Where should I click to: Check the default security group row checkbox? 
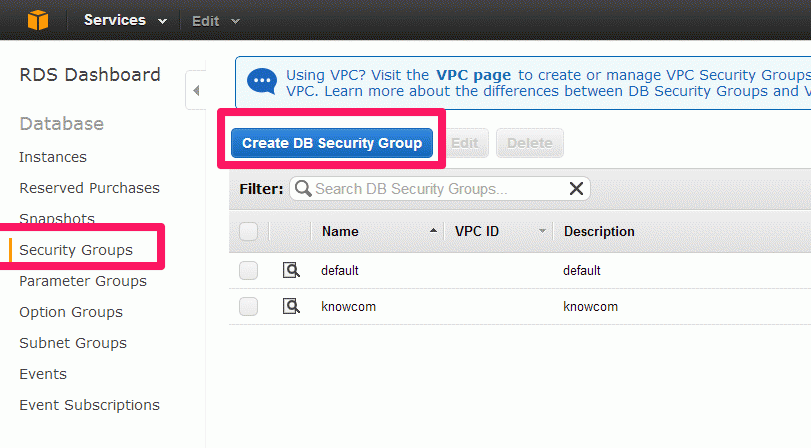(x=248, y=270)
